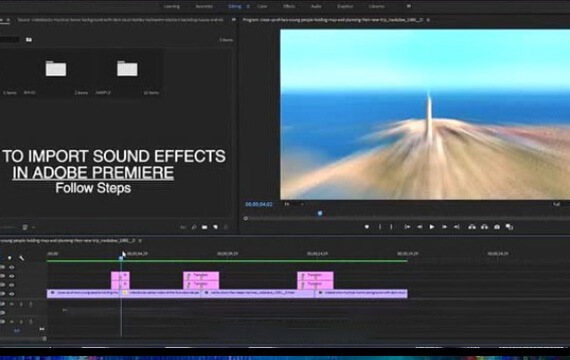Open the Assembly workspace tab
This screenshot has width=570, height=360.
(x=204, y=6)
